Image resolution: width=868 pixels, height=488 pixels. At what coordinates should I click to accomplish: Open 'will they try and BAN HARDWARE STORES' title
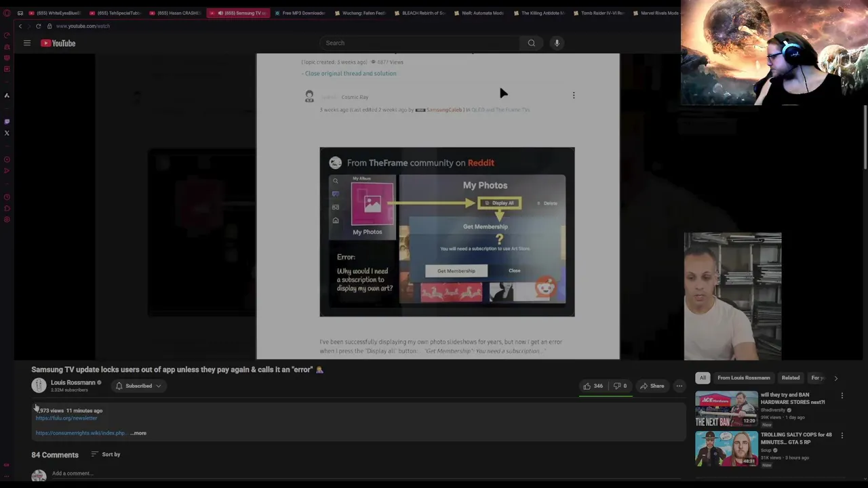coord(793,399)
